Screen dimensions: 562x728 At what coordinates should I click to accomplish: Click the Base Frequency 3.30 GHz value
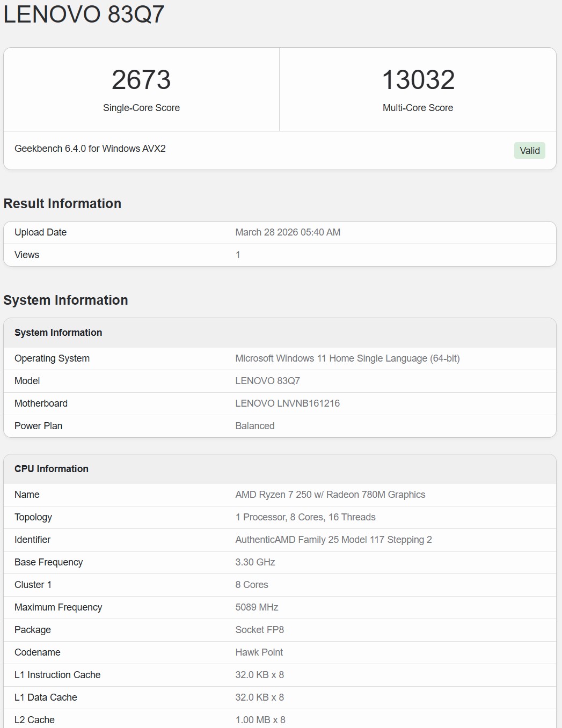256,562
